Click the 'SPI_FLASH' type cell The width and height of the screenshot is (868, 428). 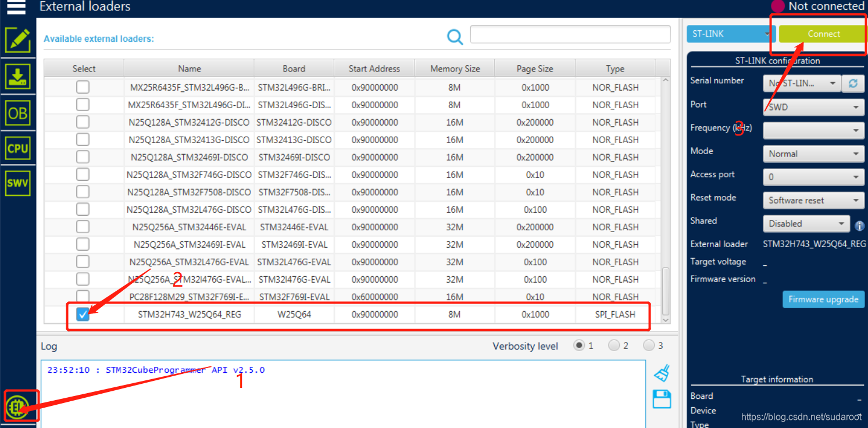[615, 315]
